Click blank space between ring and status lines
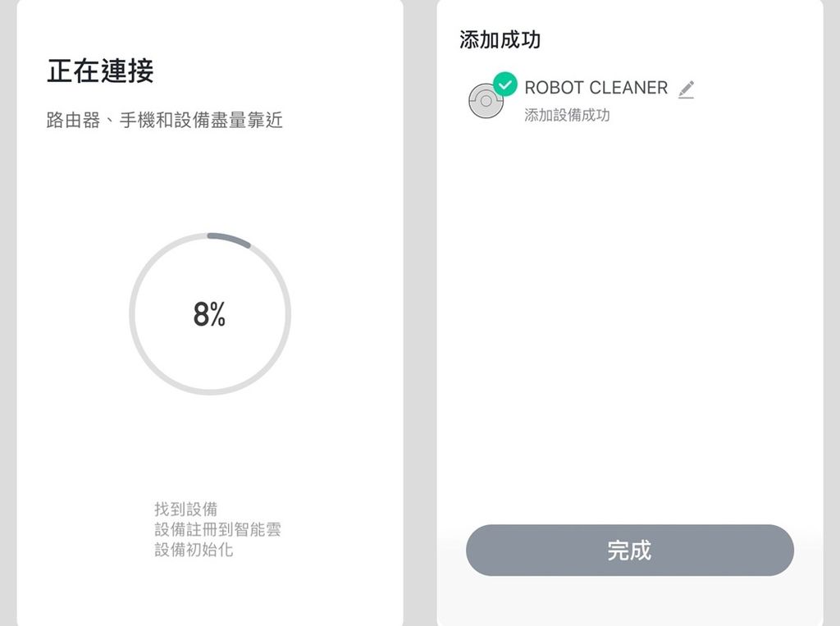The image size is (840, 626). [x=210, y=447]
